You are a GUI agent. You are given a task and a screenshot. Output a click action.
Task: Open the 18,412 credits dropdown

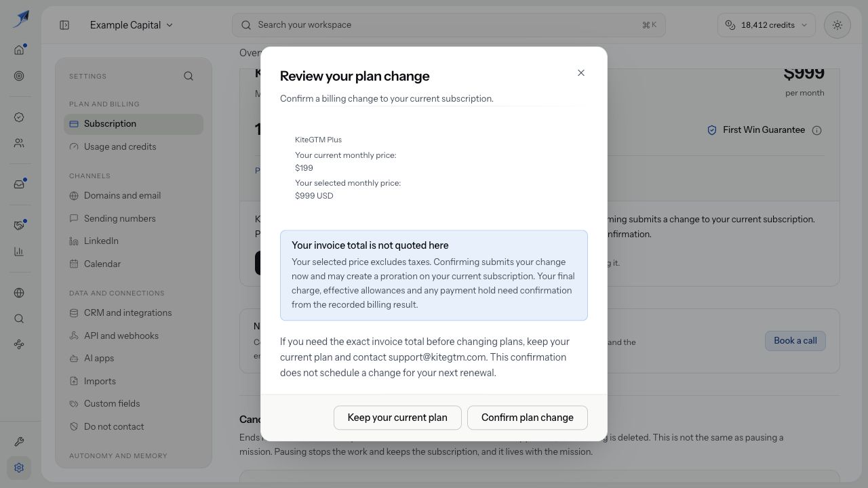coord(766,25)
